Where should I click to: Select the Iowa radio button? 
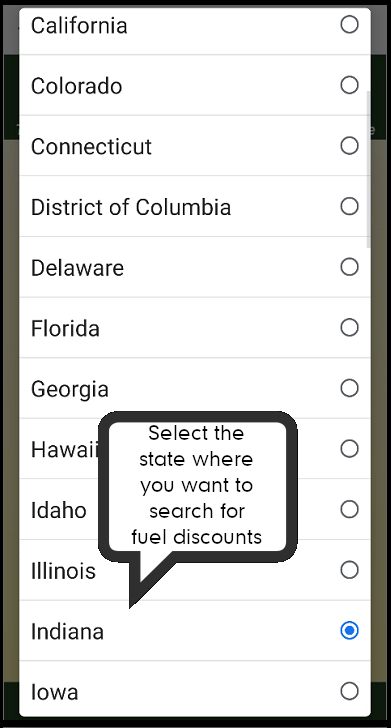tap(349, 691)
